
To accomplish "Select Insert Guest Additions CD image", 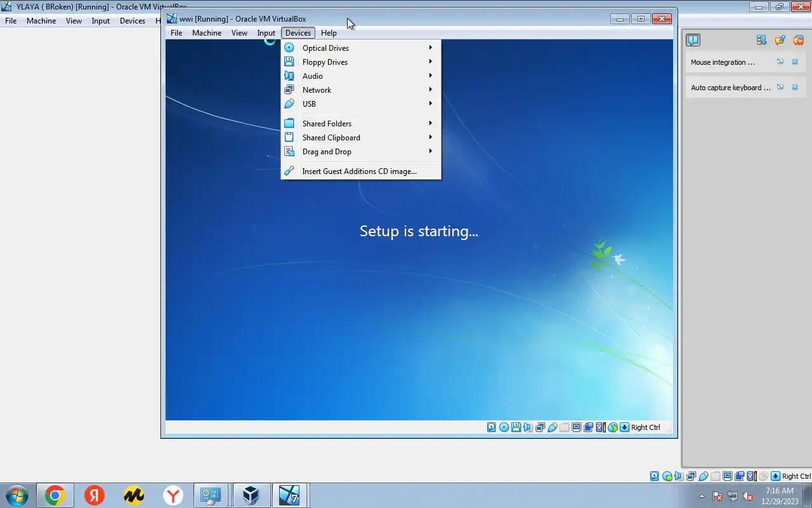I will pos(361,171).
